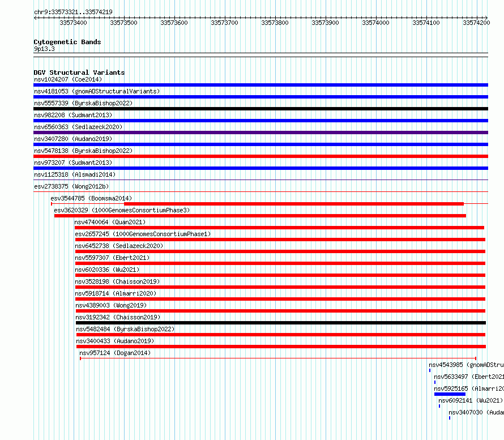Click black bar under nsv5557339 (ByrskaBishop2022)
504x440 pixels.
point(260,109)
